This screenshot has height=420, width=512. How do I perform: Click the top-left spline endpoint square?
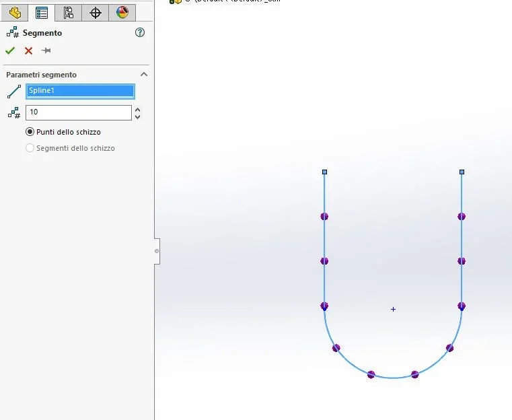(x=324, y=172)
